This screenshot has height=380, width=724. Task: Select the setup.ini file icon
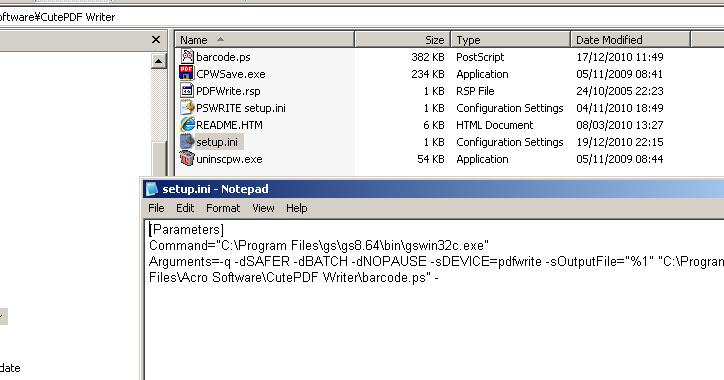187,142
